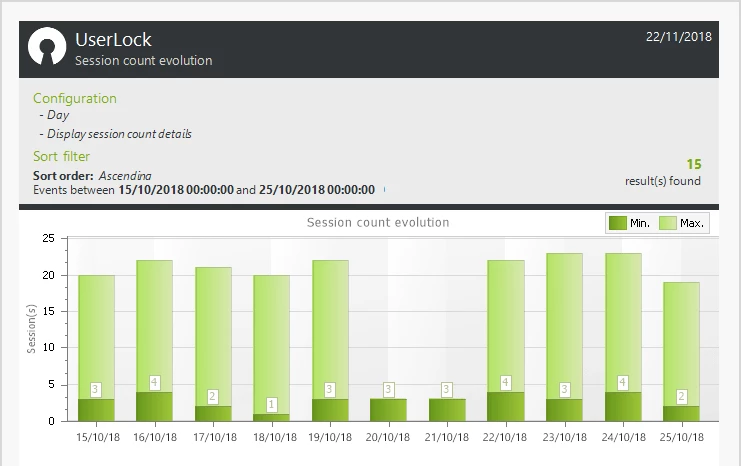Click the report date 22/11/2018
The height and width of the screenshot is (466, 741).
coord(678,35)
